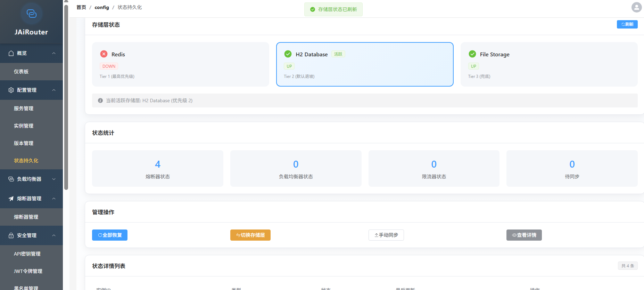644x290 pixels.
Task: Click the Tier 2 (默认退坡) label
Action: point(299,76)
